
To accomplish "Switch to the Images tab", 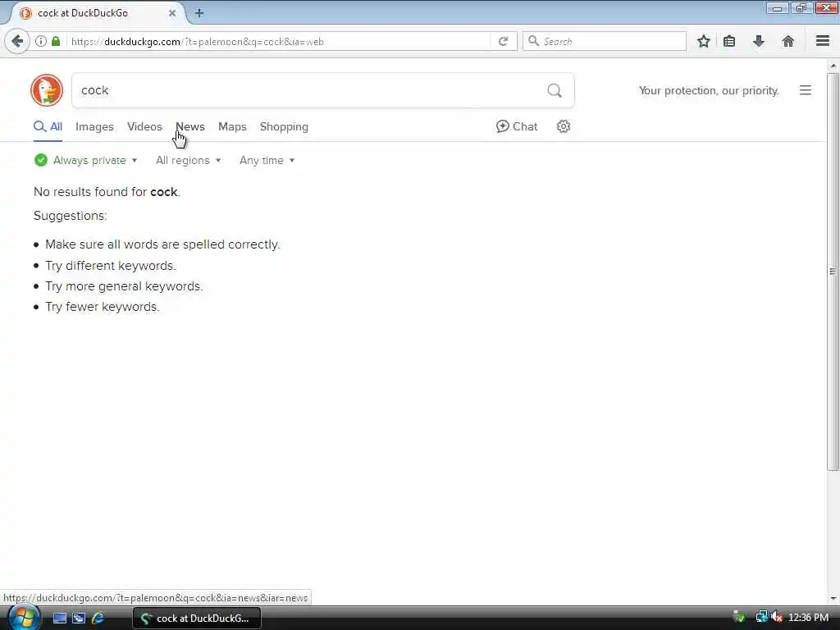I will point(94,126).
